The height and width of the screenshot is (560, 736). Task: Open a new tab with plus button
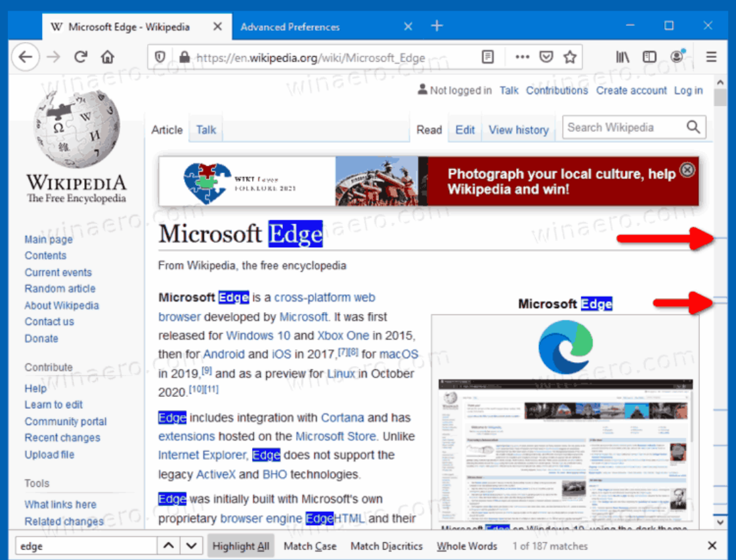(437, 26)
